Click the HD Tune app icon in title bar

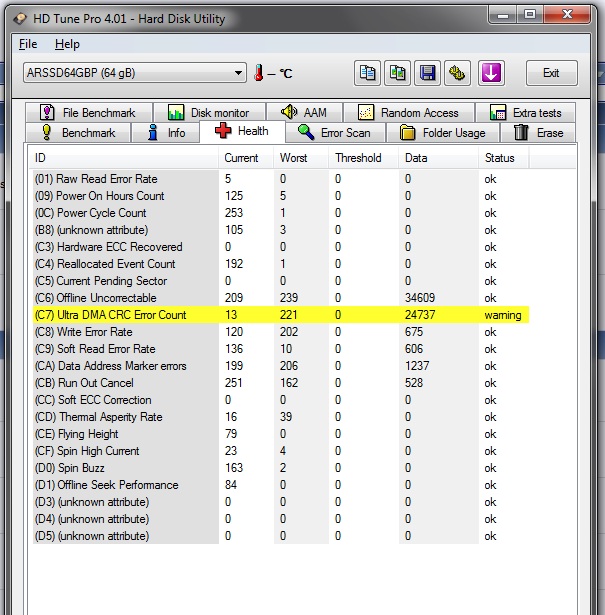point(20,18)
